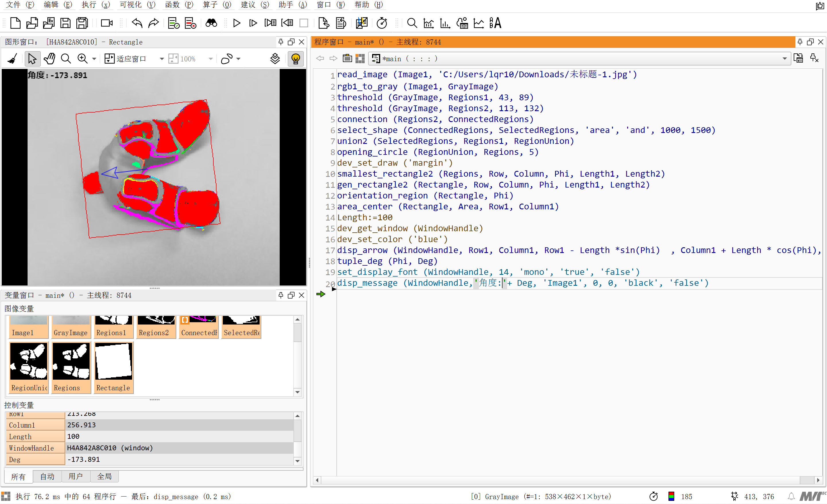
Task: Click the Column1 value 256.913
Action: click(179, 425)
